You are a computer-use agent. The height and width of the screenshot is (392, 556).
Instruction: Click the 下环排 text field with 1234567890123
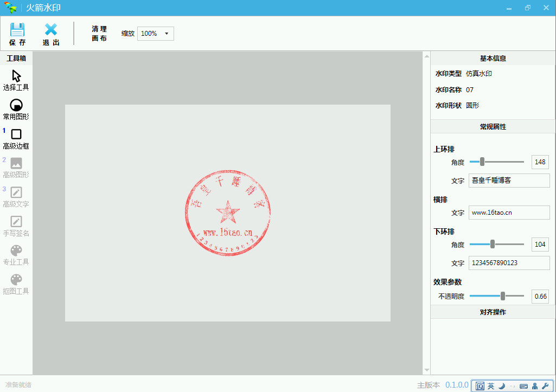coord(509,263)
